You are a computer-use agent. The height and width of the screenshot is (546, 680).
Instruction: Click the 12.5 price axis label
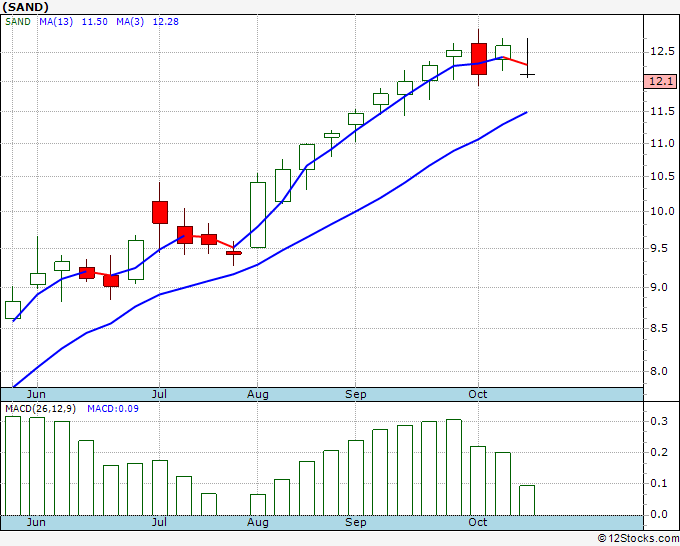coord(662,52)
